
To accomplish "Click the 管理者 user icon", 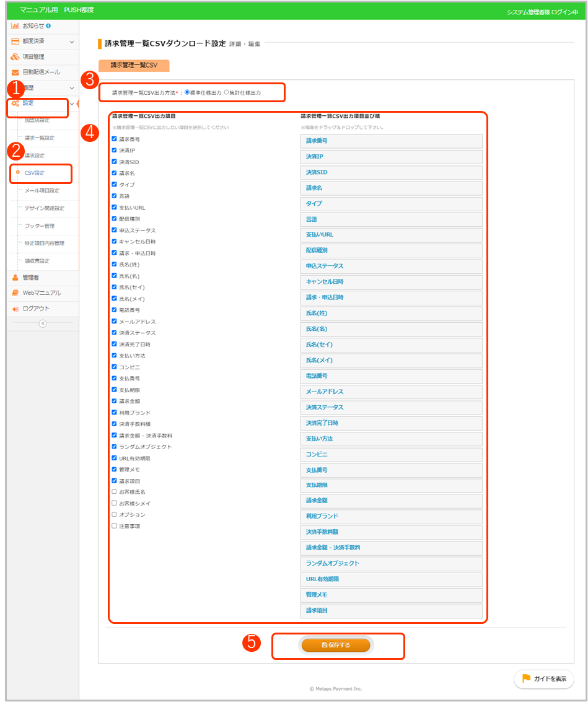I will 15,278.
